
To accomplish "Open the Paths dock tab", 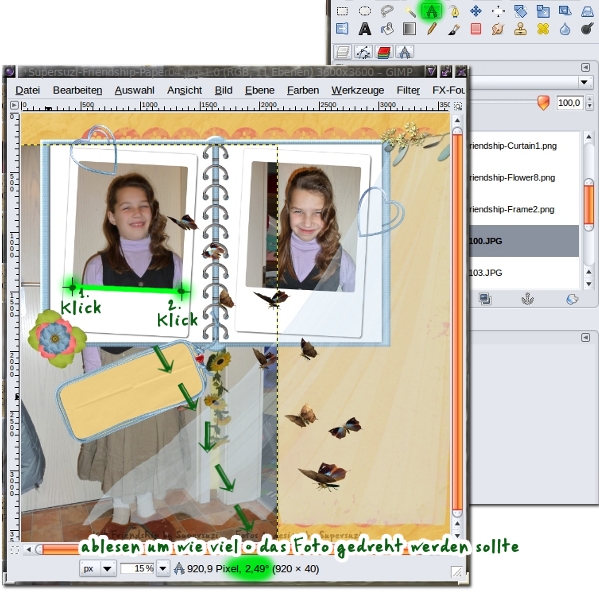I will (x=363, y=52).
